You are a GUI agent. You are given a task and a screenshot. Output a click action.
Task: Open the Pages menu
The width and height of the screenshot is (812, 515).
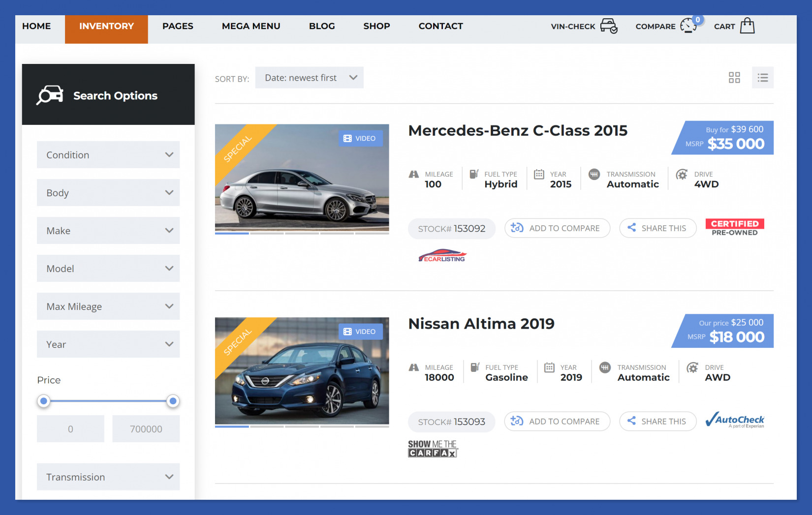click(x=178, y=26)
